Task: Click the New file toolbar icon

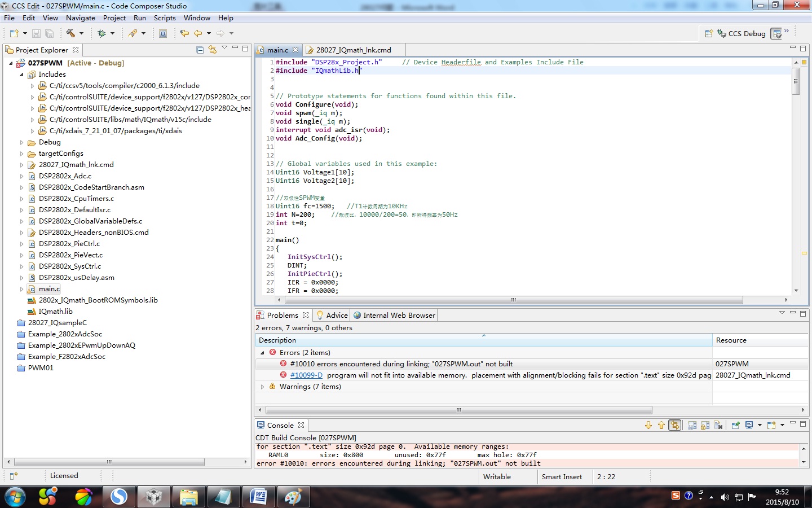Action: pyautogui.click(x=14, y=33)
